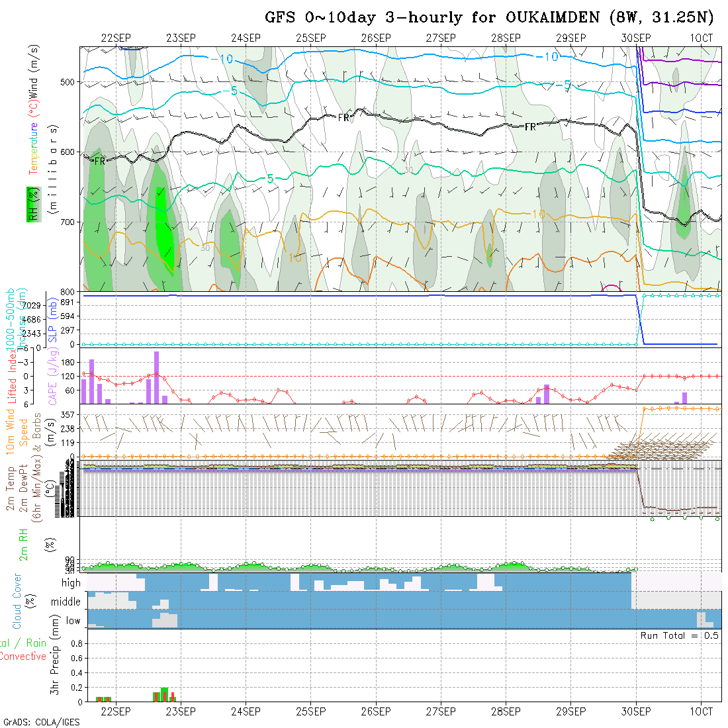
Task: Select the 26SEP date marker on bottom axis
Action: pos(375,711)
